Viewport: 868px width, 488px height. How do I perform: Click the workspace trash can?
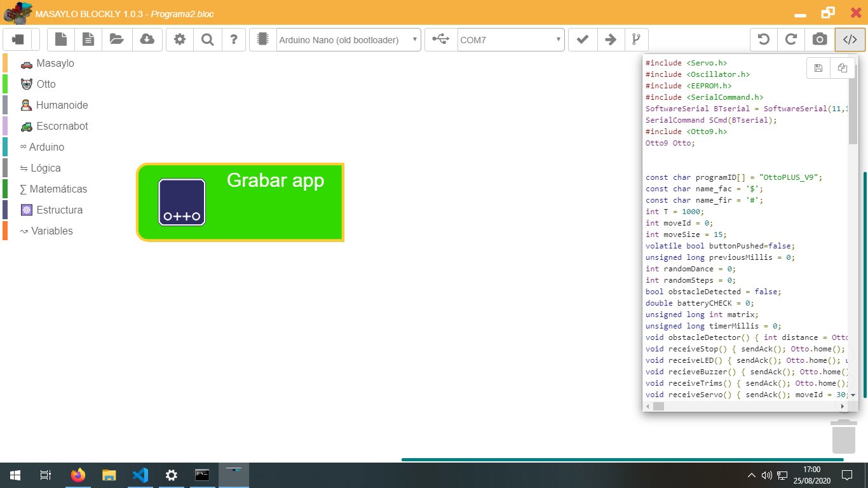tap(844, 436)
